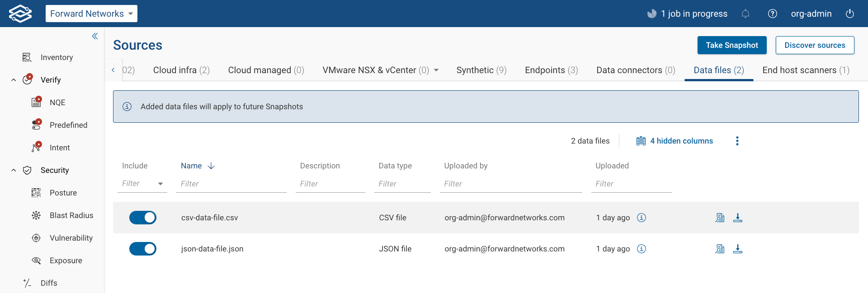View contents of json-data-file.json
This screenshot has width=868, height=293.
(x=720, y=249)
